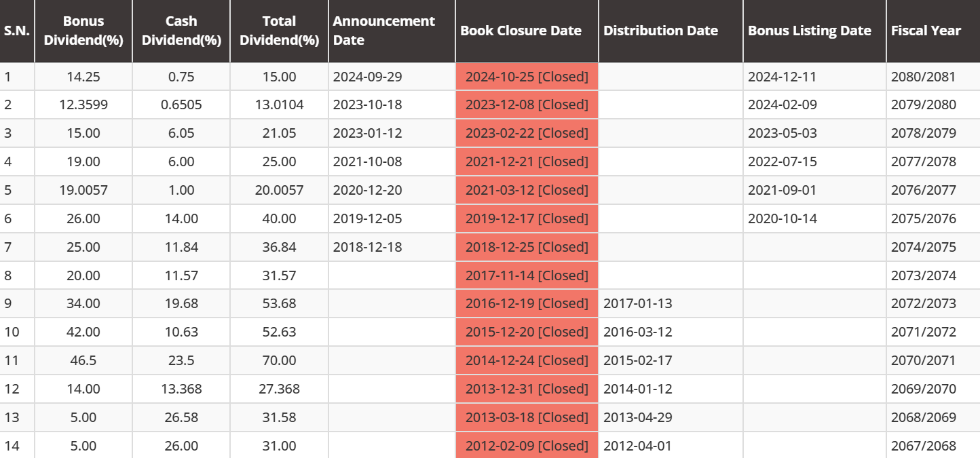Click announcement date 2023-10-18
Screen dimensions: 980x458
point(367,105)
